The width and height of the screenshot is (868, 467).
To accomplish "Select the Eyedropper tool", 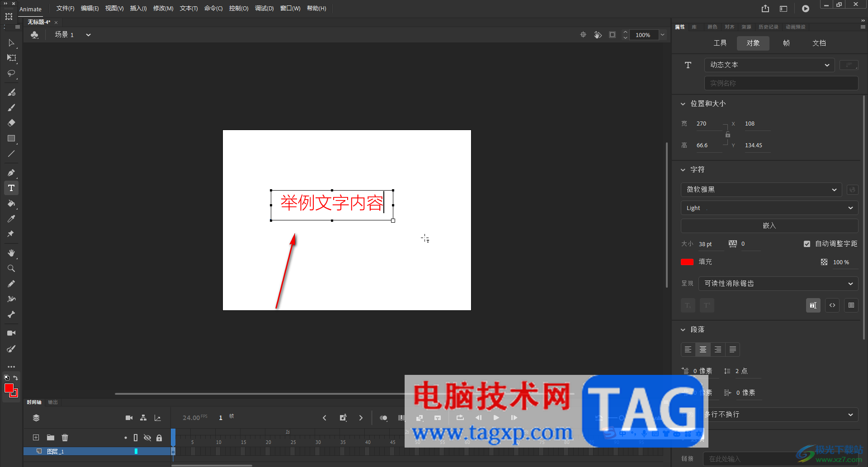I will pos(11,219).
